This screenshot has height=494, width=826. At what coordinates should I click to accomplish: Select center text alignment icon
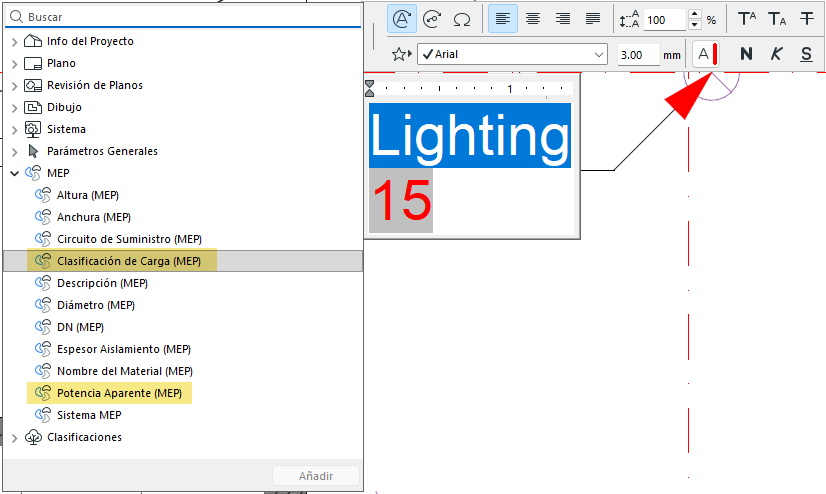point(533,19)
